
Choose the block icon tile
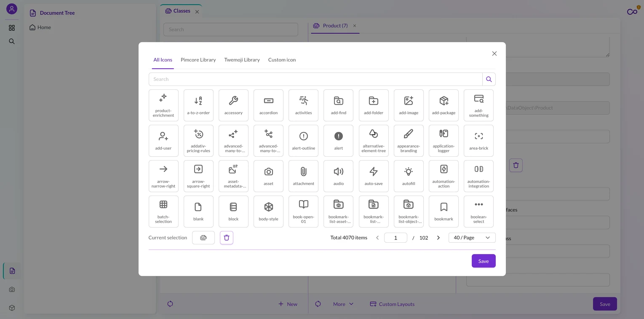coord(233,211)
